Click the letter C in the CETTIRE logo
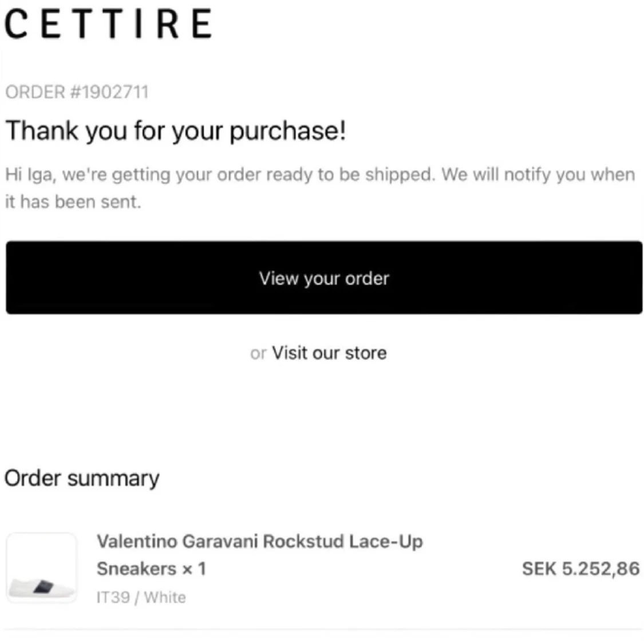Image resolution: width=644 pixels, height=644 pixels. point(16,24)
